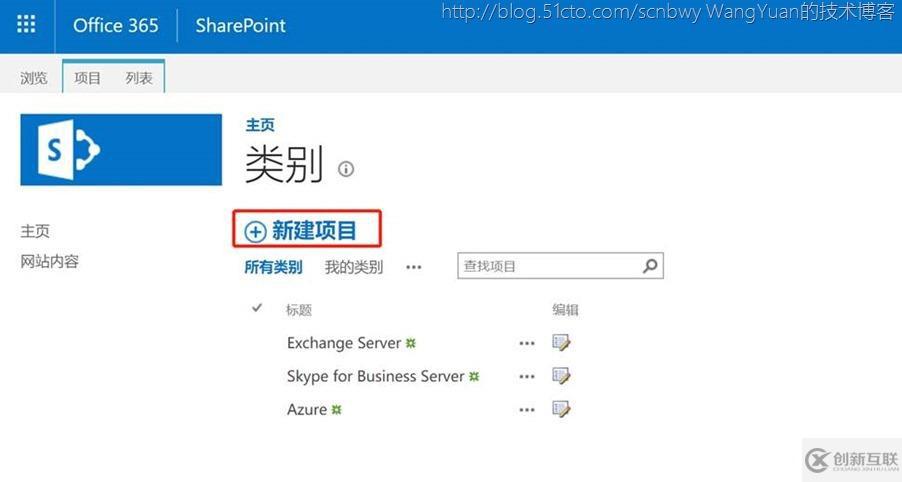902x482 pixels.
Task: Select the 我的类别 view
Action: pos(354,267)
